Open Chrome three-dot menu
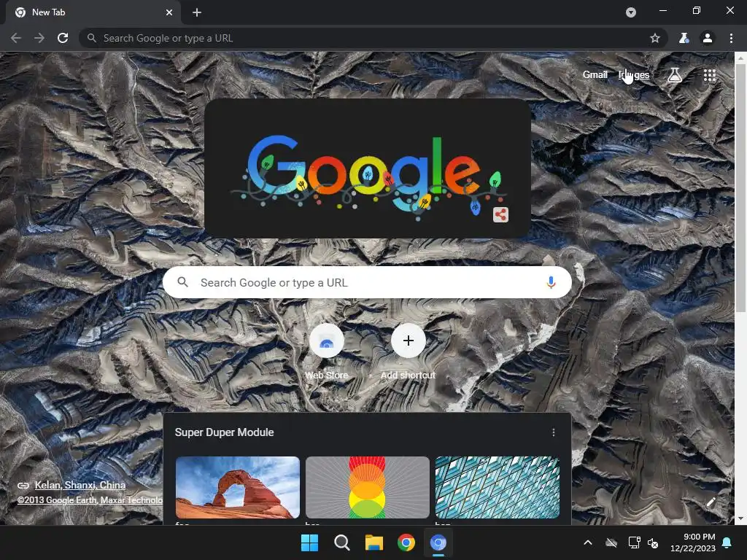 point(731,38)
